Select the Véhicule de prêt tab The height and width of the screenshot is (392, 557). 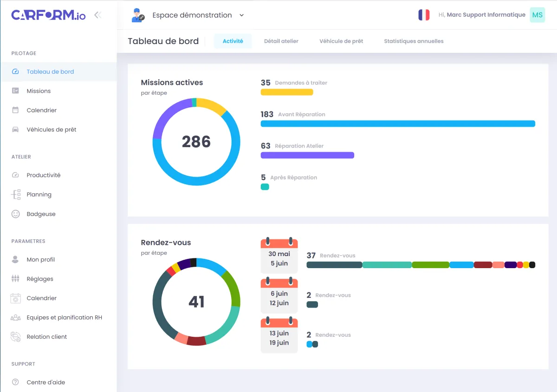341,41
